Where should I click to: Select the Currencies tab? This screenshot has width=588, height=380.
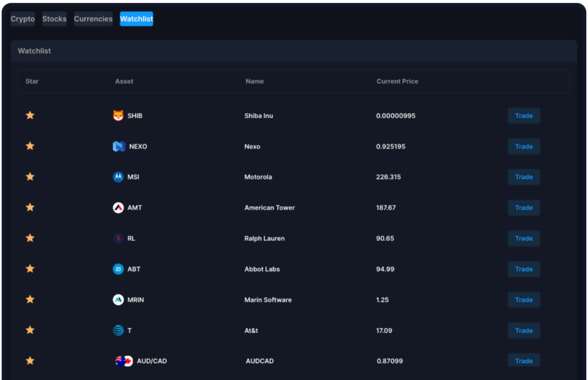point(93,19)
